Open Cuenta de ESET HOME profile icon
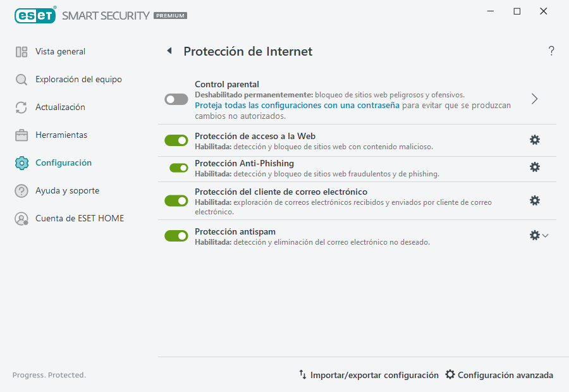This screenshot has width=569, height=392. pos(21,218)
